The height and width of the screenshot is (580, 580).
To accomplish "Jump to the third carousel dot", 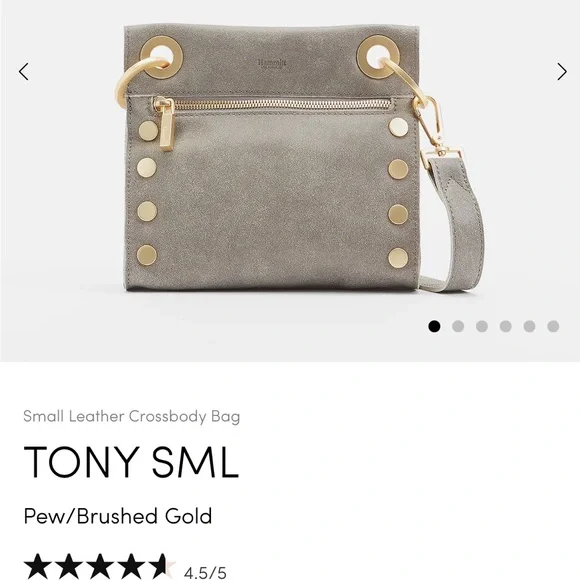I will (482, 326).
